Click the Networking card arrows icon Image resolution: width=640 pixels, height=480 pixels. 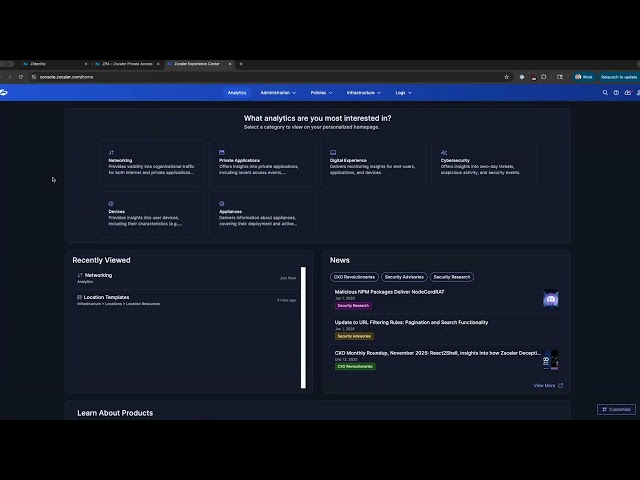111,152
